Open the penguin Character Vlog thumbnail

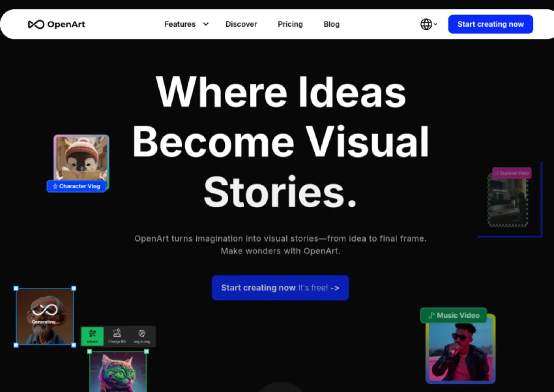pos(81,159)
